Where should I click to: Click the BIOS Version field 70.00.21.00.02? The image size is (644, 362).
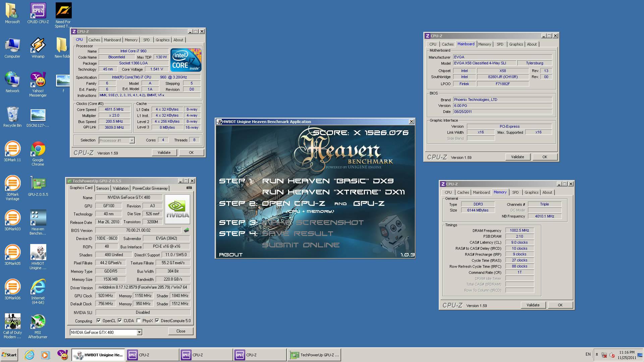pos(139,230)
